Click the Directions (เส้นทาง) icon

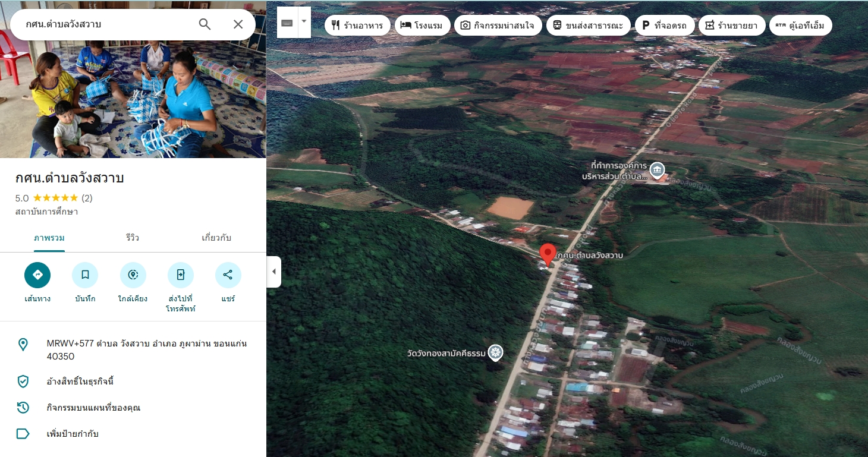pos(37,275)
